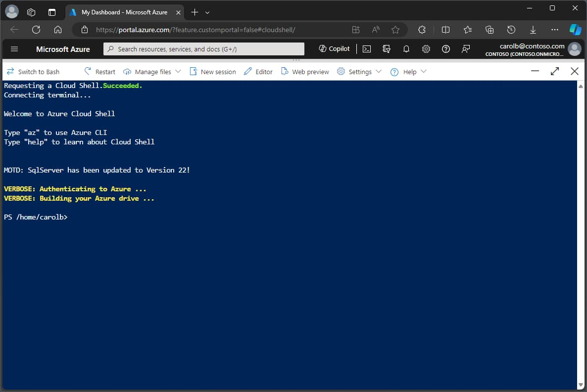Restart the Cloud Shell session

tap(99, 72)
